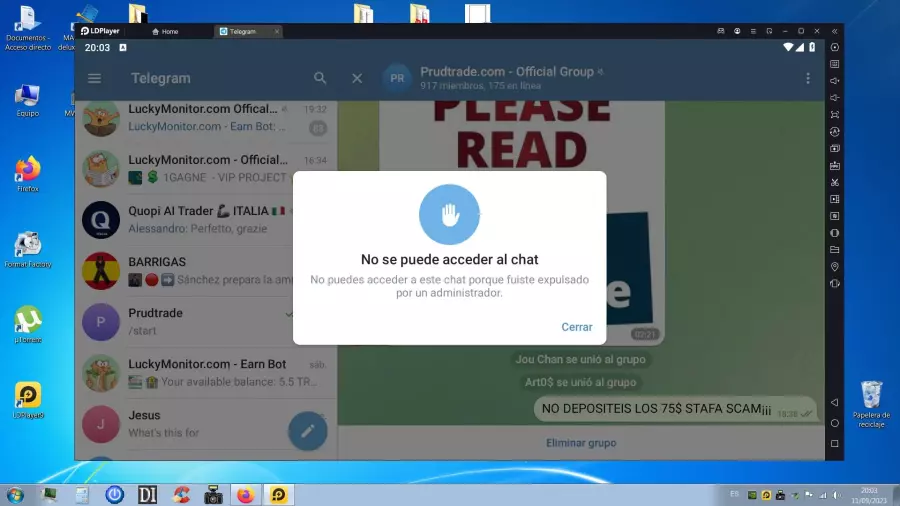Click Android home button

(x=835, y=423)
